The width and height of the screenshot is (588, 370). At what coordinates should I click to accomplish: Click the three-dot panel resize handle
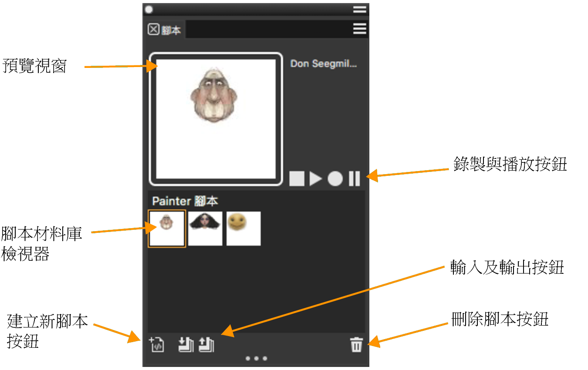coord(256,359)
